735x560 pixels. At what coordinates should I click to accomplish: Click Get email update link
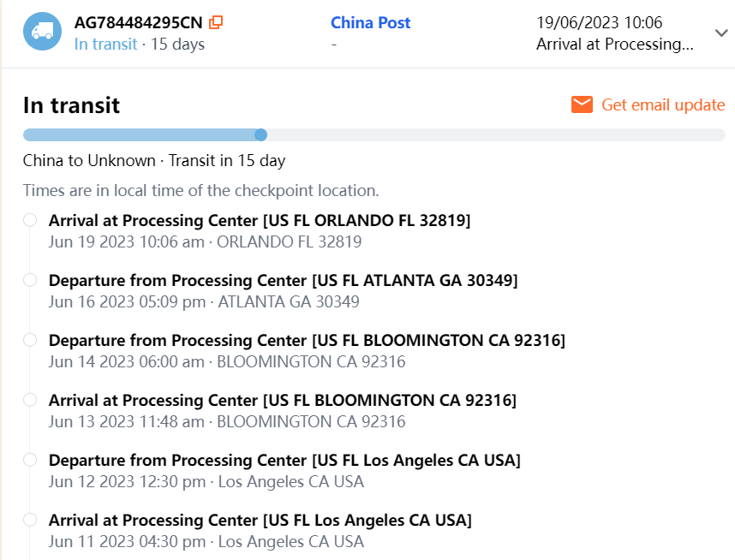pos(663,104)
